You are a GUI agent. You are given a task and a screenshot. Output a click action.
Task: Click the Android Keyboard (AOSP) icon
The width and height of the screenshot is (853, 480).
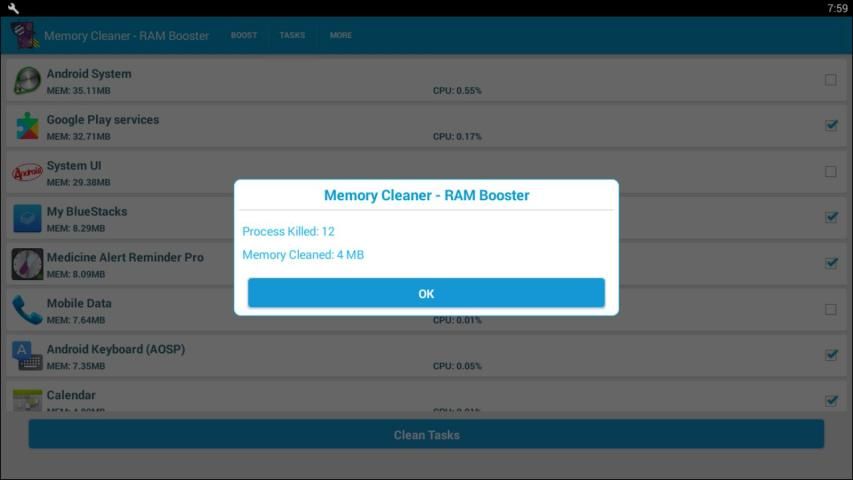27,356
